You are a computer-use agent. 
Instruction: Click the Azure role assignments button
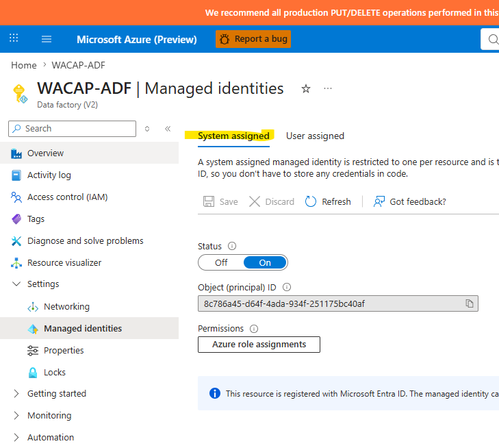tap(259, 345)
